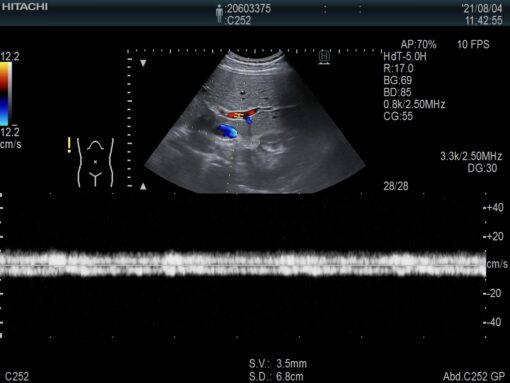This screenshot has width=510, height=383.
Task: Click the S.D.: 6.8cm sample depth value
Action: [x=276, y=377]
